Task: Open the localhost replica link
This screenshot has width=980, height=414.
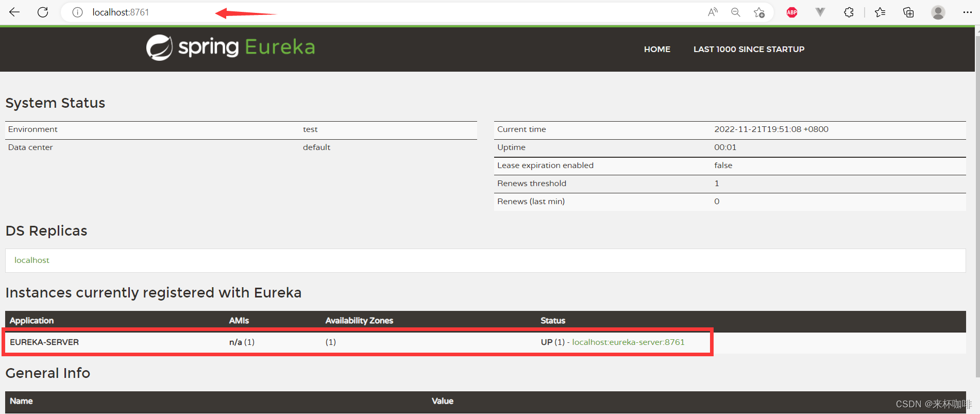Action: click(x=32, y=260)
